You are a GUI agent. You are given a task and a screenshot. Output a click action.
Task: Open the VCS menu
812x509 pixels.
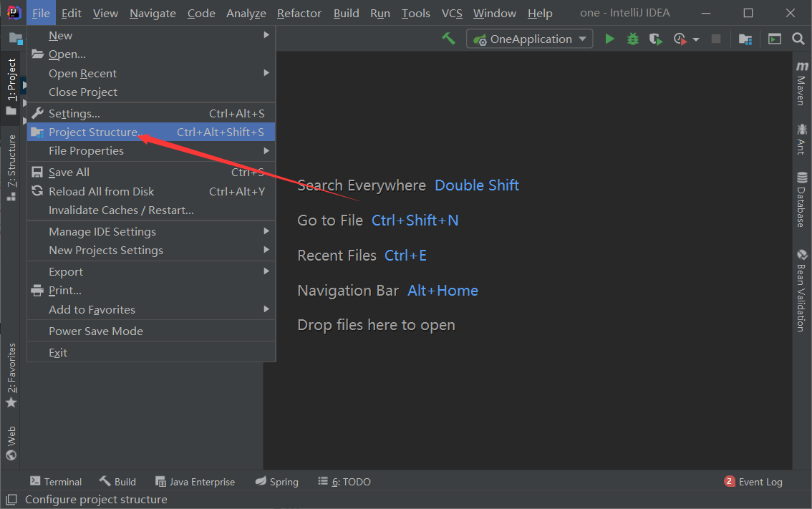pyautogui.click(x=452, y=13)
